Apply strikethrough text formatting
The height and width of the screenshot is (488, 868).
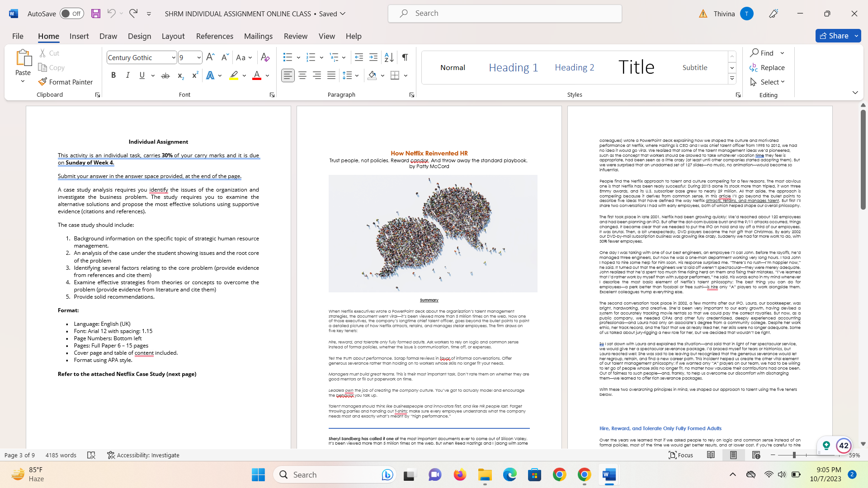click(165, 75)
